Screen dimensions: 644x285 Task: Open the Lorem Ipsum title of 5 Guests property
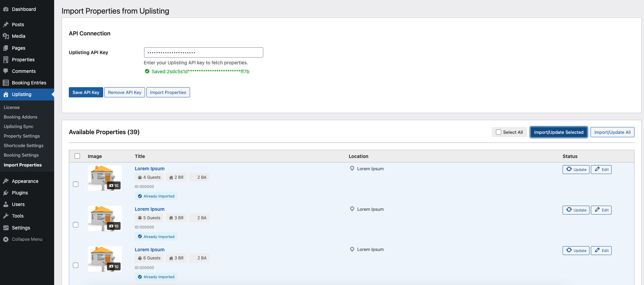[x=150, y=209]
